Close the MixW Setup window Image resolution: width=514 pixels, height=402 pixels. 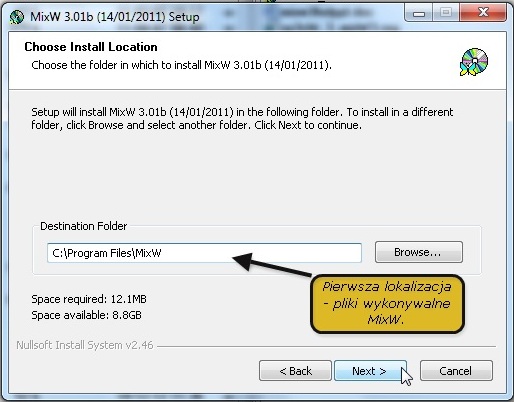[x=483, y=13]
